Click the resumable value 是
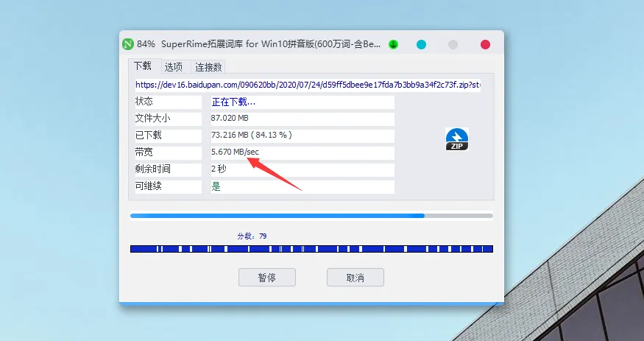This screenshot has width=644, height=341. [216, 186]
